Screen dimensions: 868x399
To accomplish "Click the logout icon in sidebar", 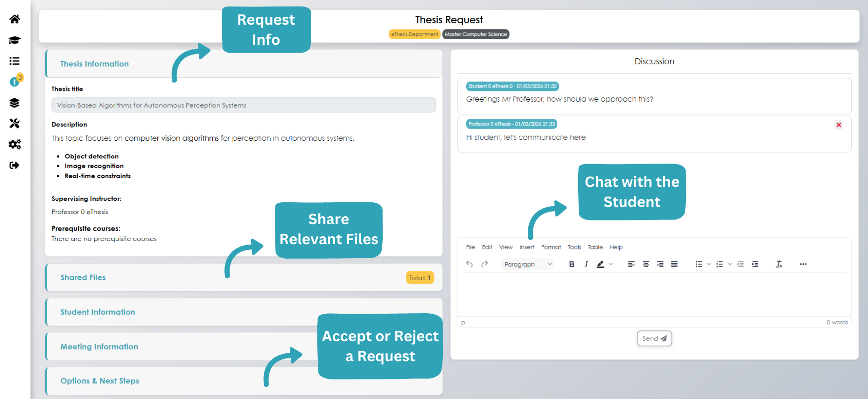I will tap(14, 165).
